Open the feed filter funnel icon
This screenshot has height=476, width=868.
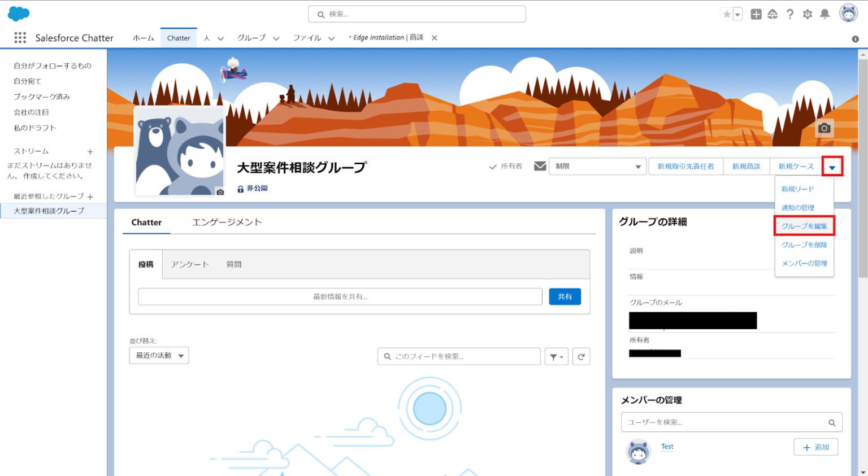[556, 356]
